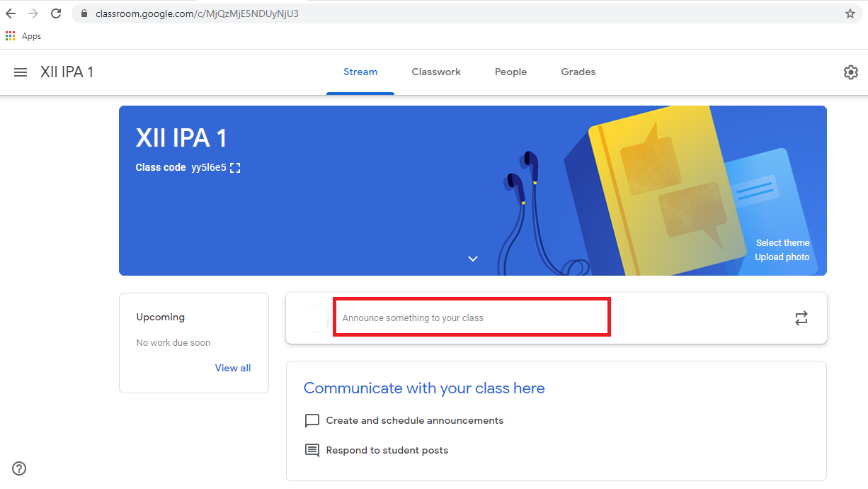The image size is (868, 489).
Task: Open View all upcoming work
Action: click(x=233, y=368)
